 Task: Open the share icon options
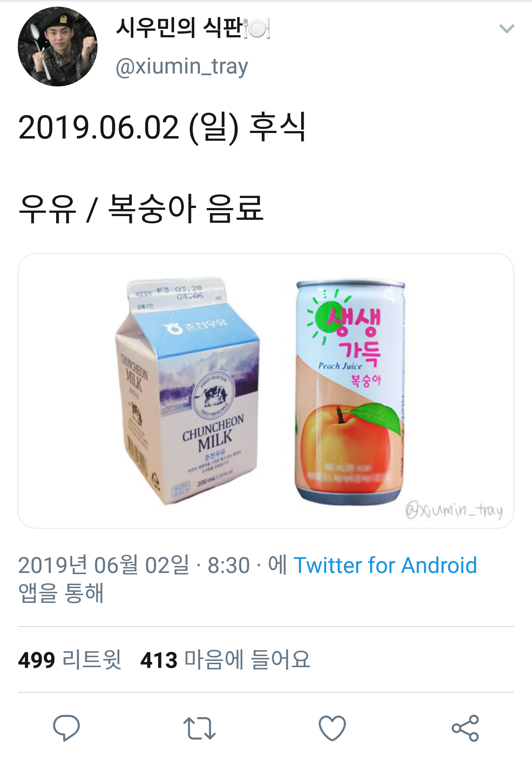tap(465, 728)
